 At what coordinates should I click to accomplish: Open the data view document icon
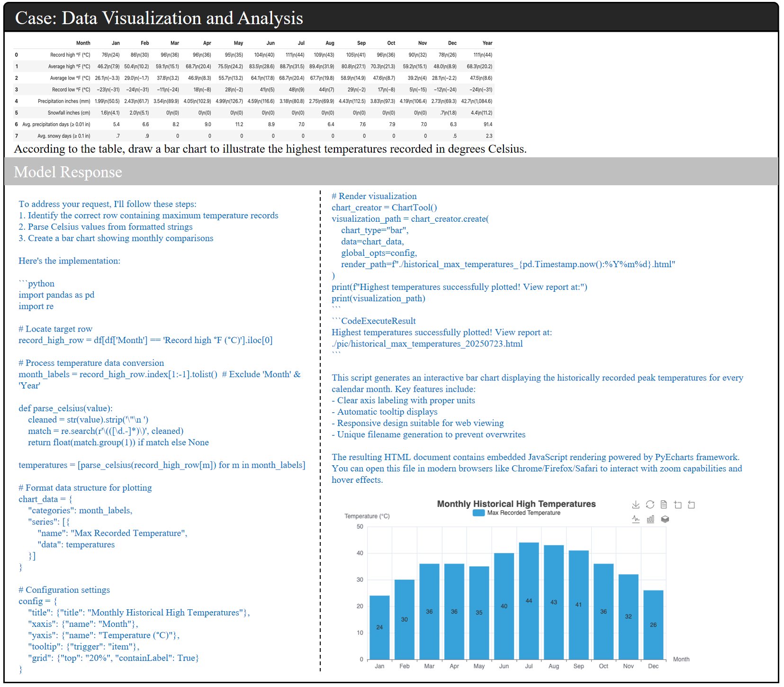(664, 505)
